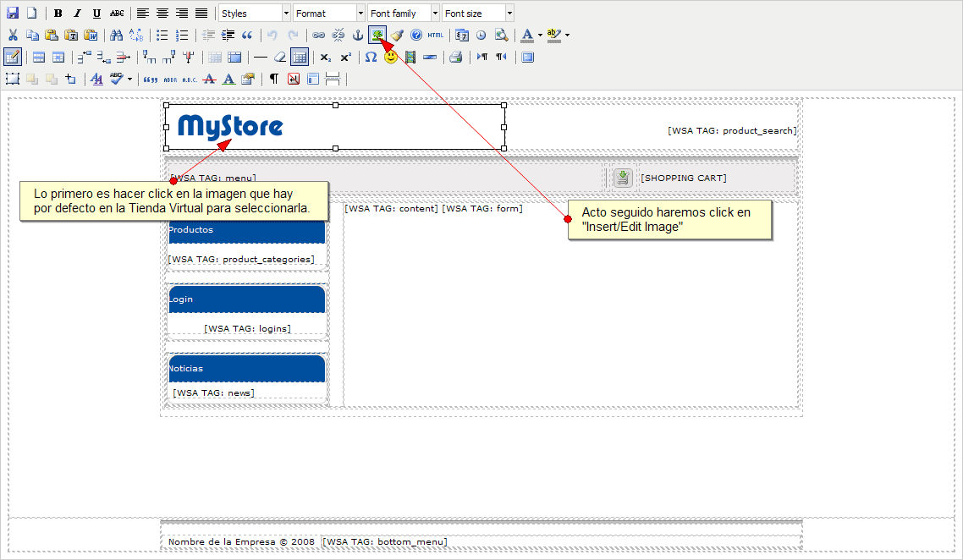Insert the current time
This screenshot has height=560, width=963.
point(482,35)
